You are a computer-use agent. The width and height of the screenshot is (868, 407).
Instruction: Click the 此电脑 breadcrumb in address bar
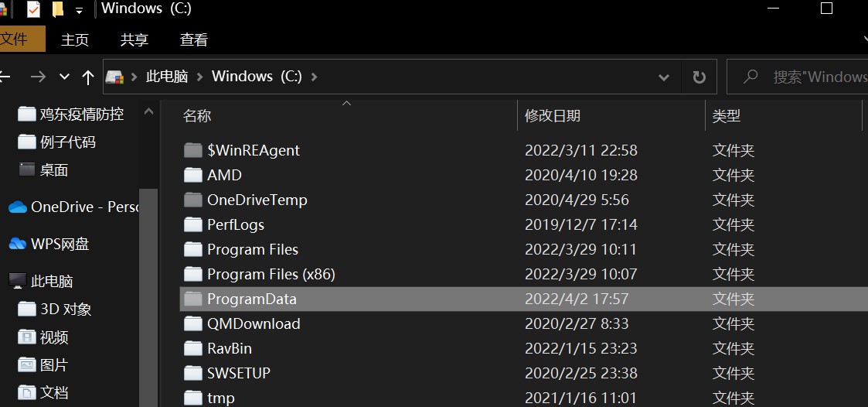click(167, 77)
